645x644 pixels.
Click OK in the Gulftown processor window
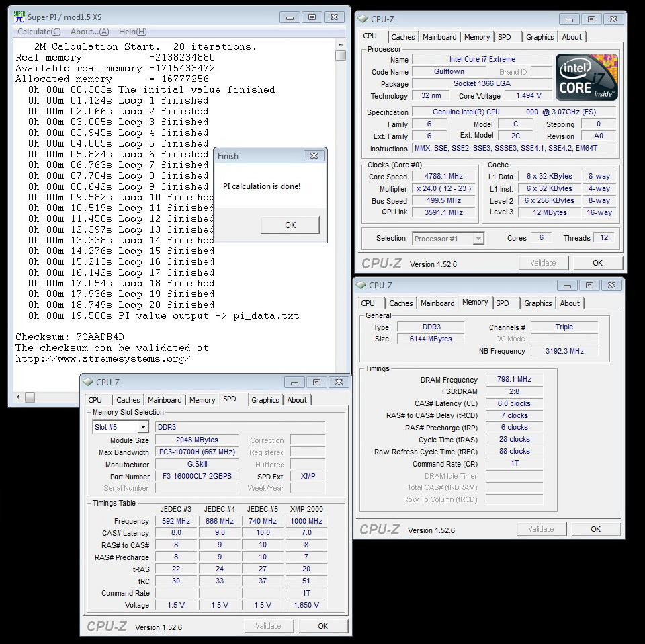click(597, 263)
